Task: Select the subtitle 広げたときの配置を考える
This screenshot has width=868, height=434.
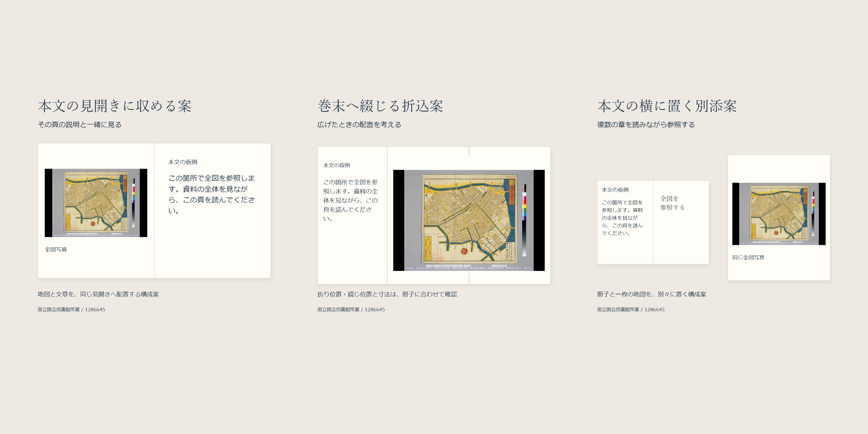Action: coord(359,124)
